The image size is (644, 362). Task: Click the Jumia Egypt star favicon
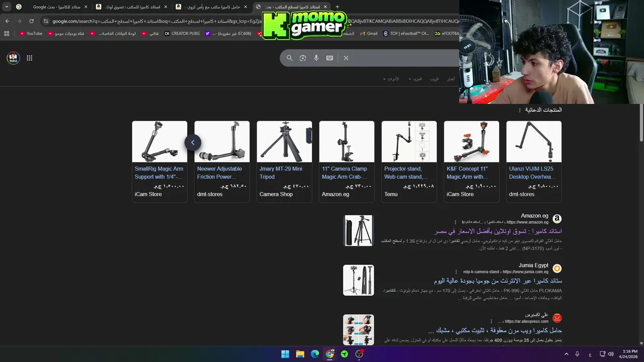point(557,268)
